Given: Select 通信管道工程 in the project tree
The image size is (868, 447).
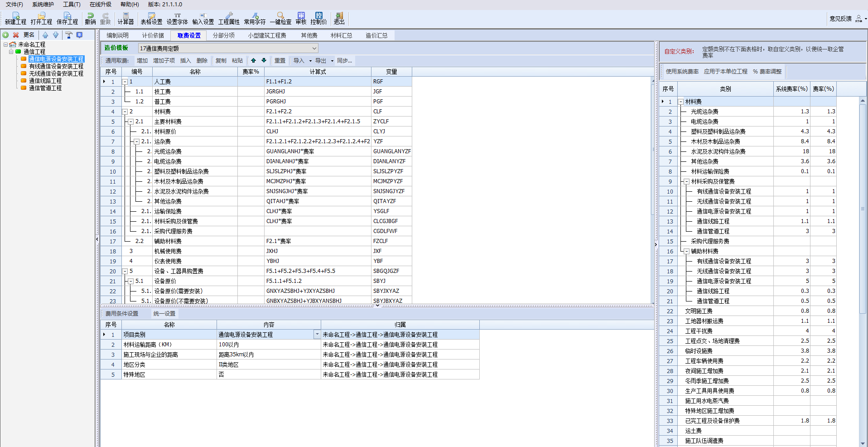Looking at the screenshot, I should pyautogui.click(x=45, y=88).
